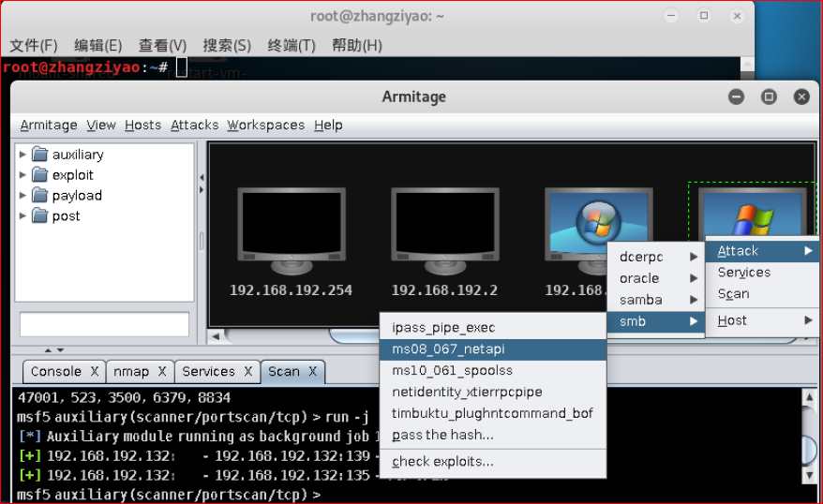The width and height of the screenshot is (823, 504).
Task: Open the 文件(F) menu in terminal
Action: pyautogui.click(x=33, y=46)
